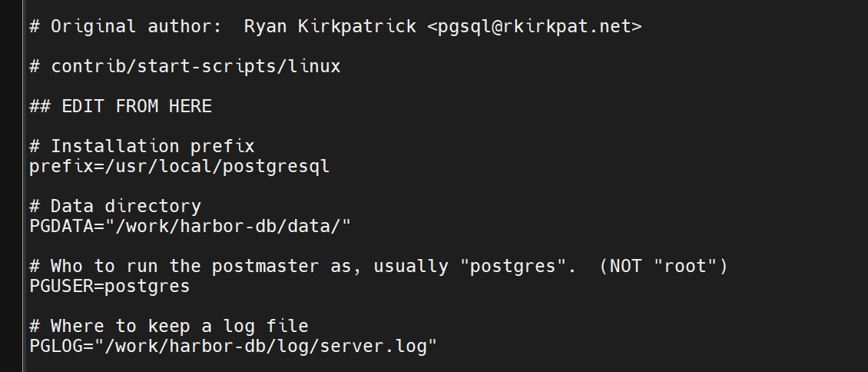Place cursor on the name Ryan Kirkpatrick

tap(330, 27)
